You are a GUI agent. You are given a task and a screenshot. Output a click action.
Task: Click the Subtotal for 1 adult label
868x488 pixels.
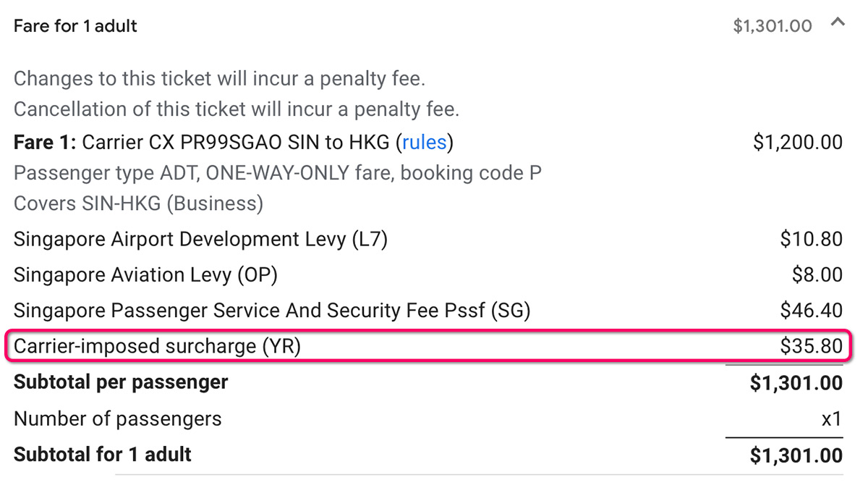103,455
